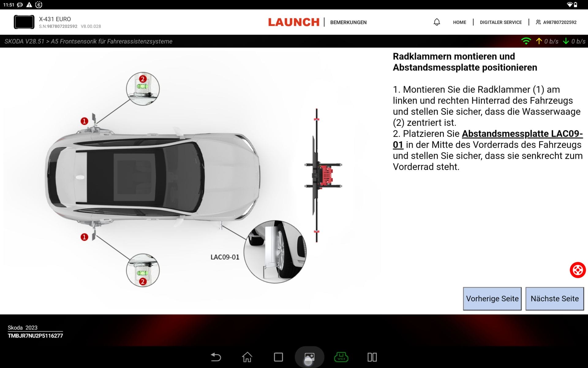Tap the split-screen icon in navigation bar

(x=371, y=357)
